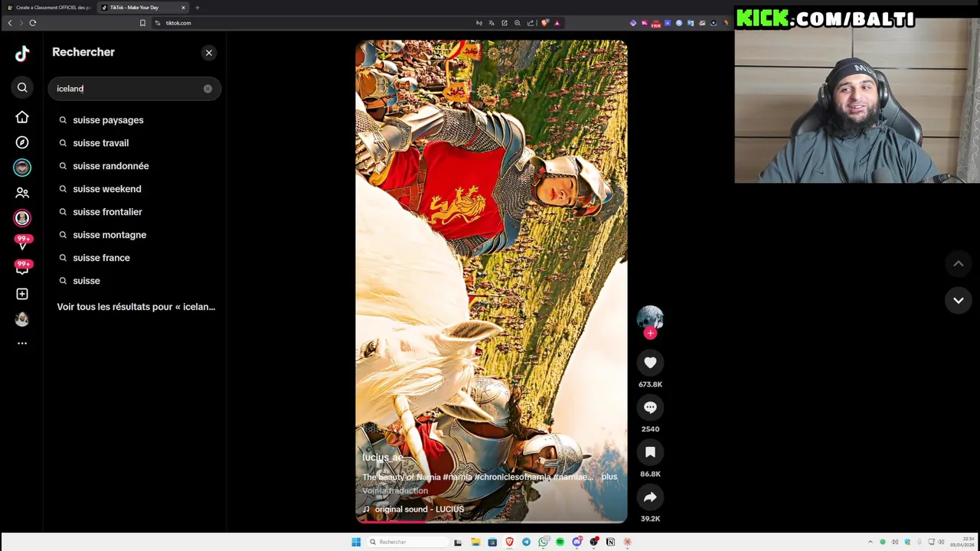Select suggestion suisse montagne
This screenshot has height=551, width=980.
click(x=109, y=235)
